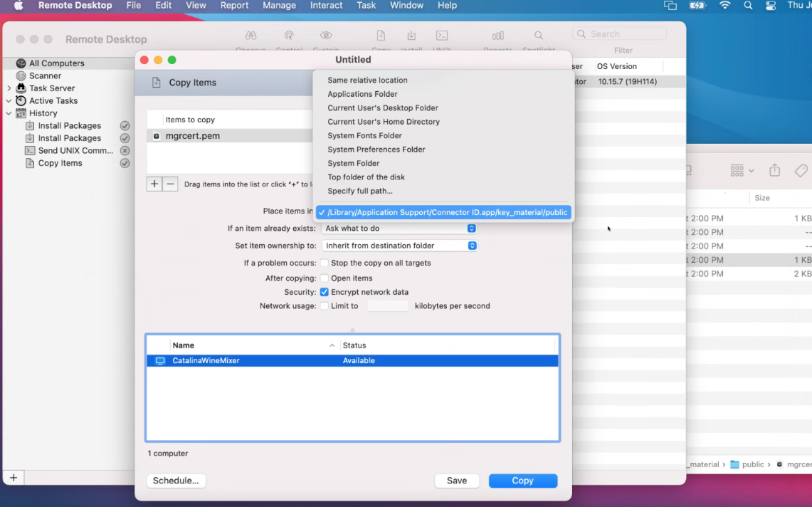Click the Finder tags icon
Viewport: 812px width, 507px height.
(x=801, y=170)
